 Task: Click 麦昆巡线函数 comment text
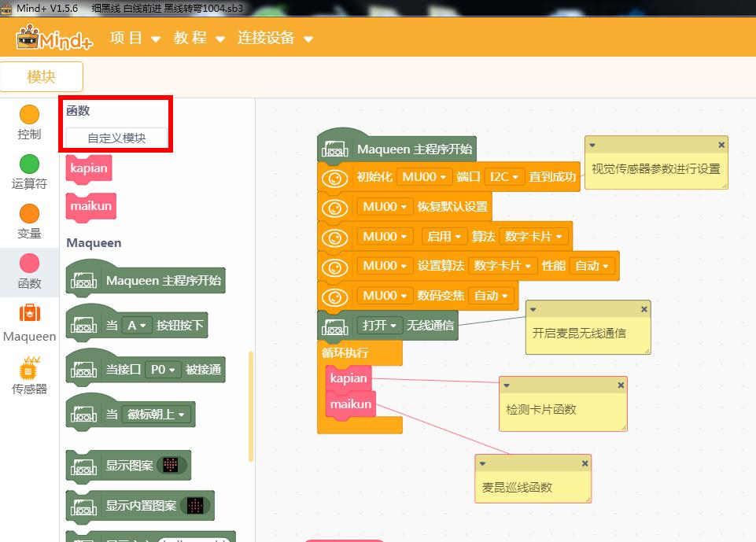click(517, 488)
